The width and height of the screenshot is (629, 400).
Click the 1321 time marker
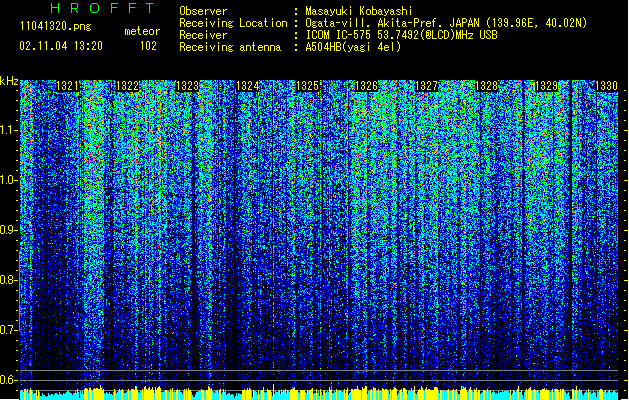[x=67, y=86]
